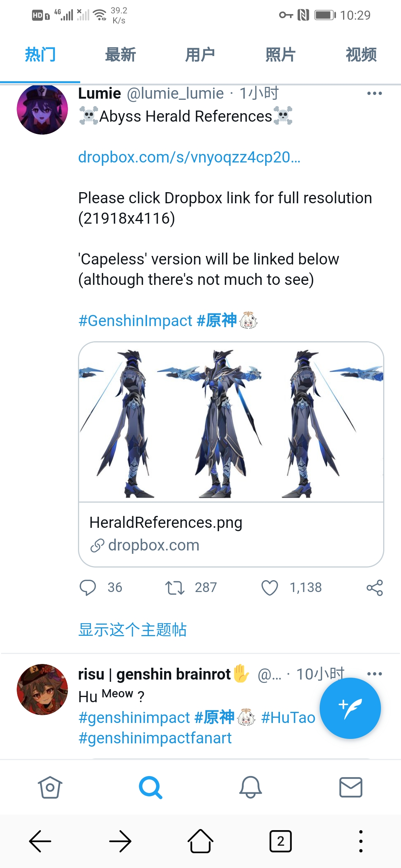Retweet Lumie's Abyss Herald post

(175, 588)
